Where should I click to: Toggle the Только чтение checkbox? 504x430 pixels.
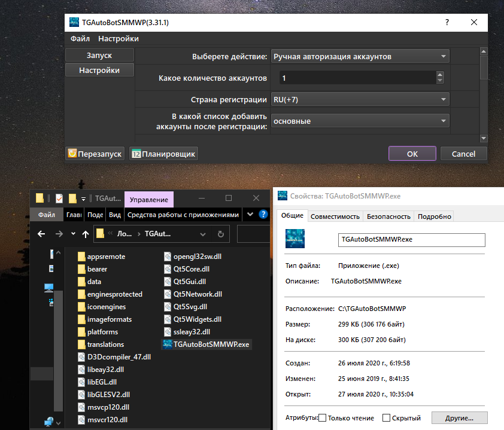tap(323, 418)
